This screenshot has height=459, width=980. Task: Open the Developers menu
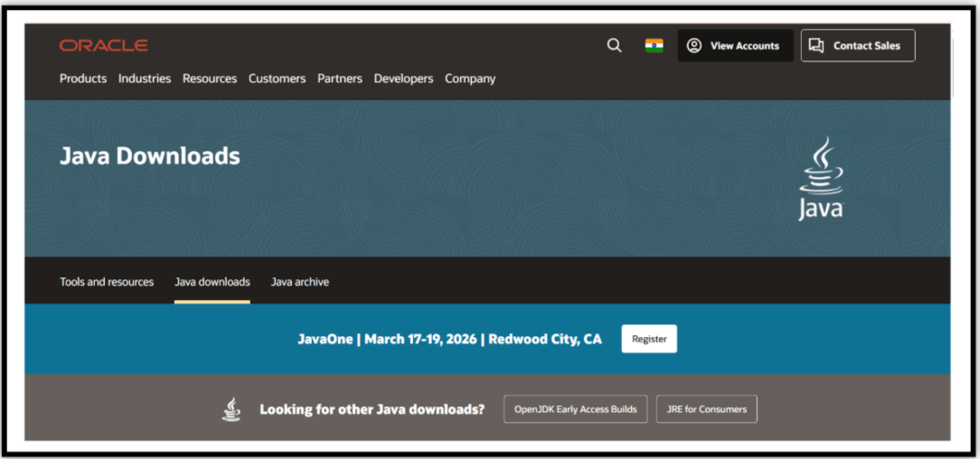tap(403, 79)
